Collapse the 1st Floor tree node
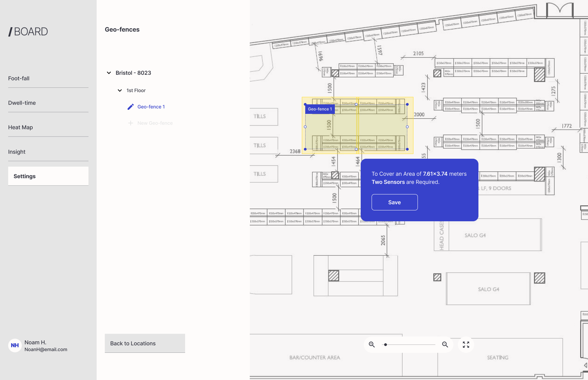 click(120, 90)
